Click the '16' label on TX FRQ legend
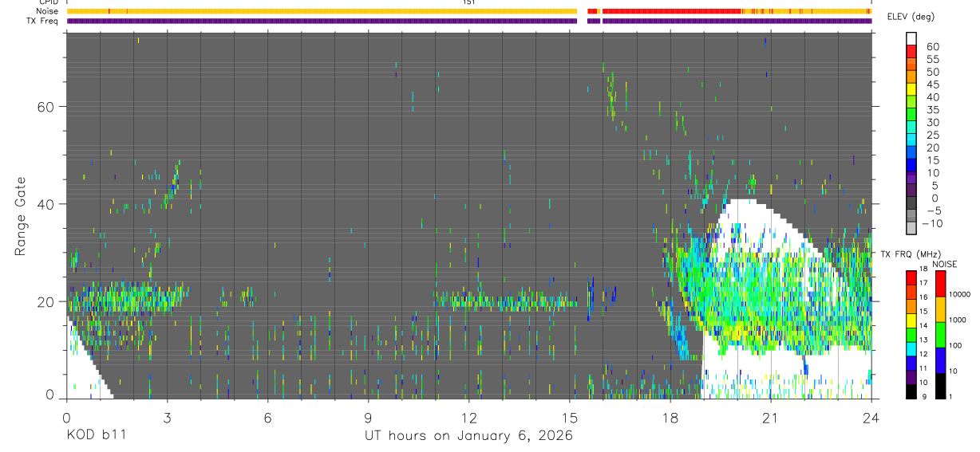The height and width of the screenshot is (452, 980). (923, 297)
